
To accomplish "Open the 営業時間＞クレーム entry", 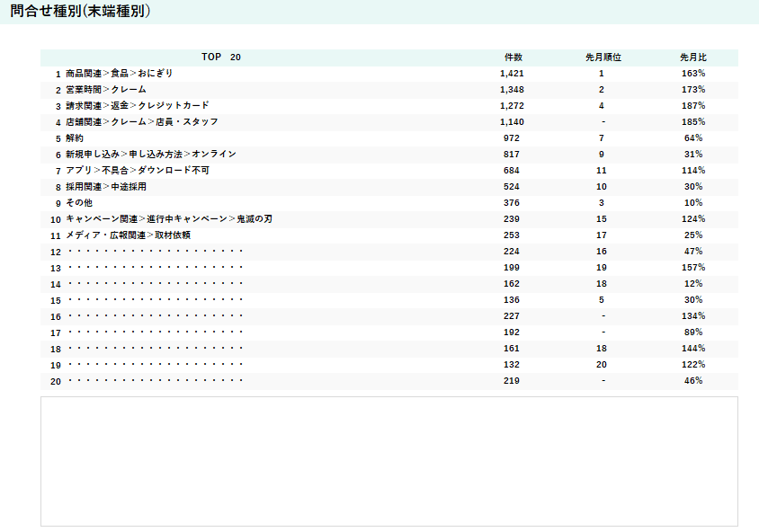I will (x=105, y=89).
